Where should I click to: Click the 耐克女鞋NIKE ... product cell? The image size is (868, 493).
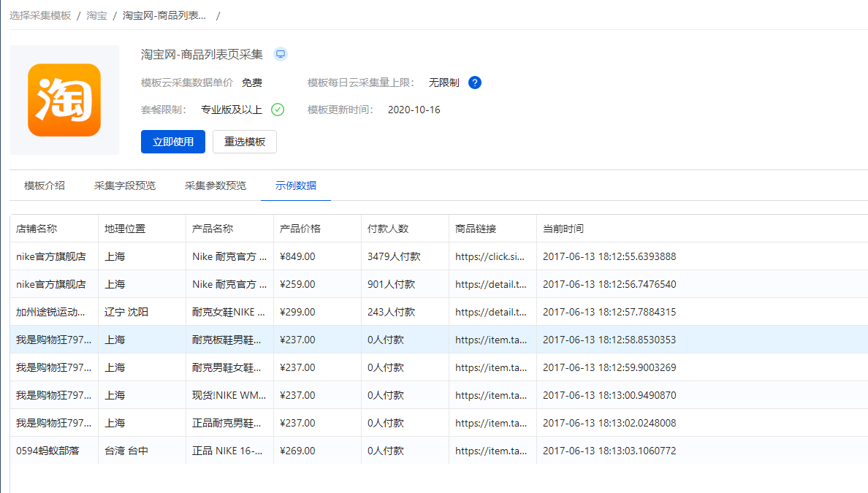coord(229,312)
